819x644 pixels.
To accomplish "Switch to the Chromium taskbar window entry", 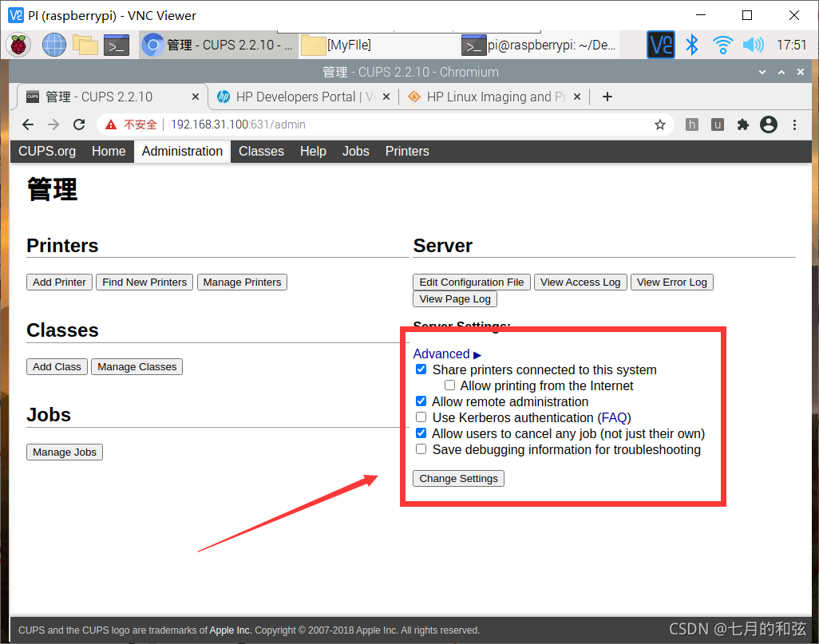I will click(x=219, y=45).
